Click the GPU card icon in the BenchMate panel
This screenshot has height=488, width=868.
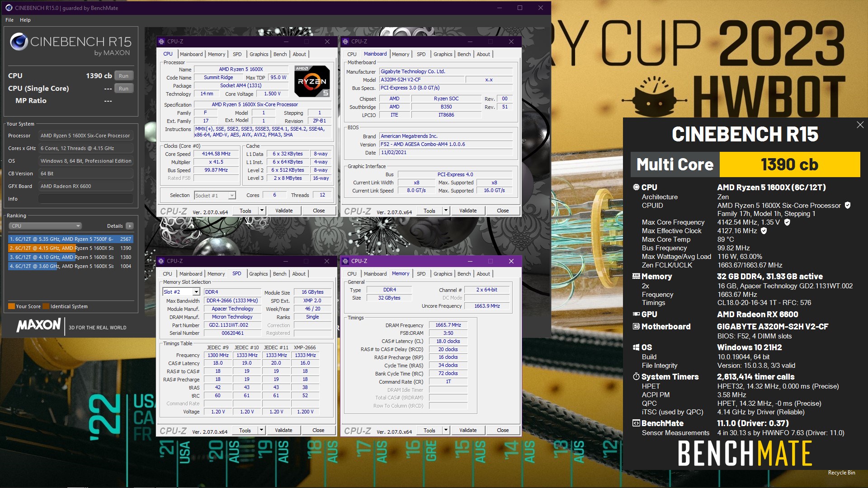[x=636, y=314]
